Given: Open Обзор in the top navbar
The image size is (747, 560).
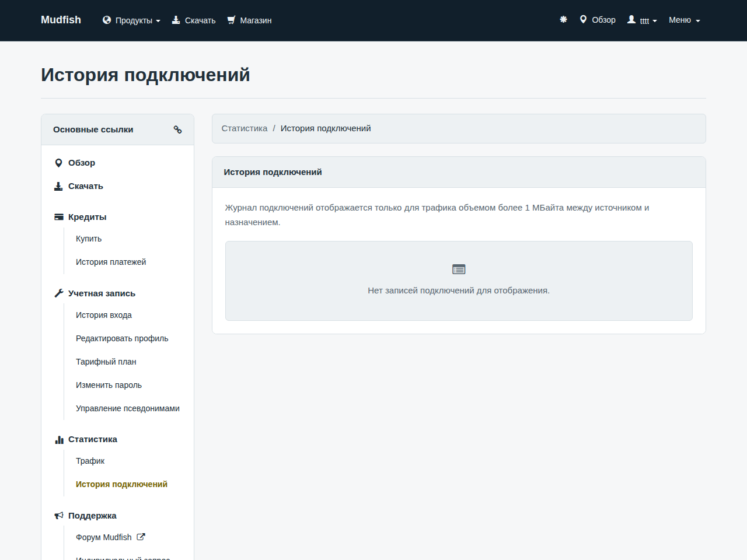Looking at the screenshot, I should [603, 20].
